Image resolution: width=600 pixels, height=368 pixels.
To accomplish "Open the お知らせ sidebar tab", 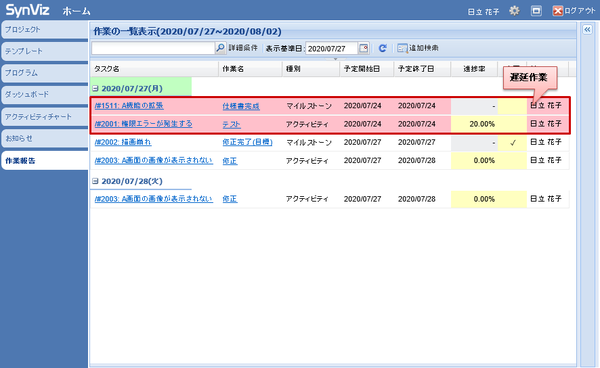I will click(x=44, y=138).
